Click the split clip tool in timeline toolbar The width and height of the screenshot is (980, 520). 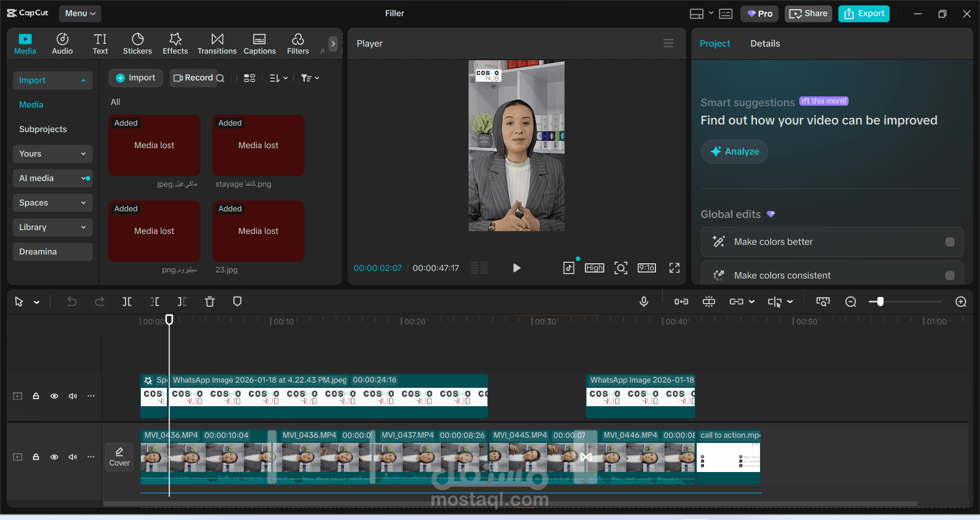(127, 302)
